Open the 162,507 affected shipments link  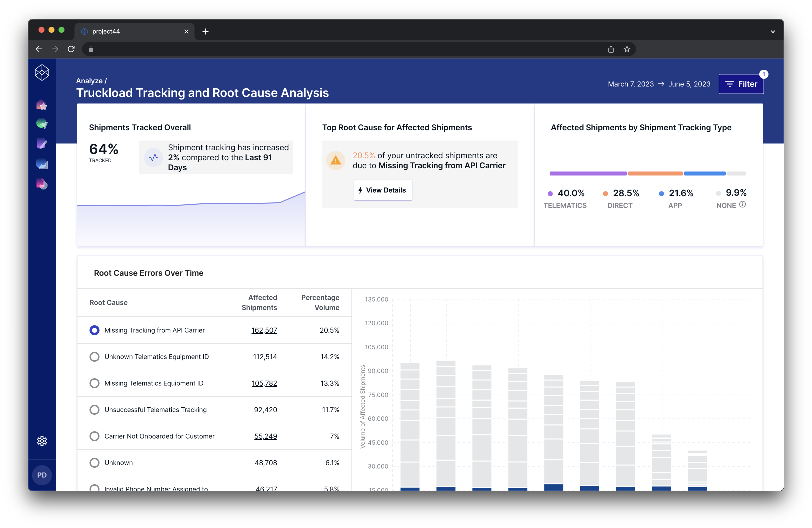pos(264,330)
